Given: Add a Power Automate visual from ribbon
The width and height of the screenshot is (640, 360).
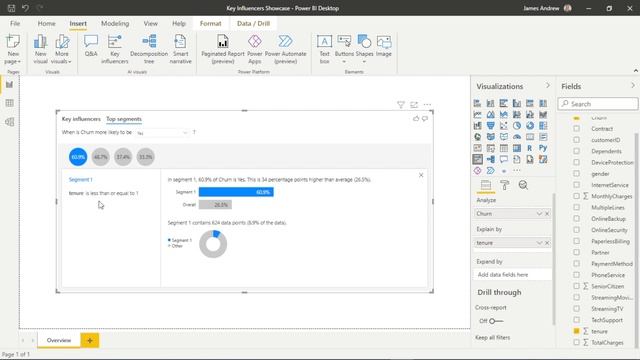Looking at the screenshot, I should point(285,49).
